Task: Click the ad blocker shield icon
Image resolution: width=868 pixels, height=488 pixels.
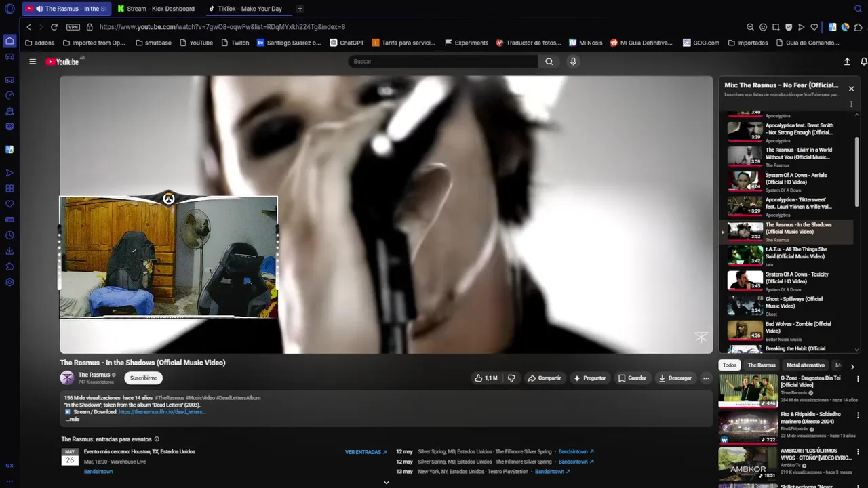Action: [x=789, y=27]
